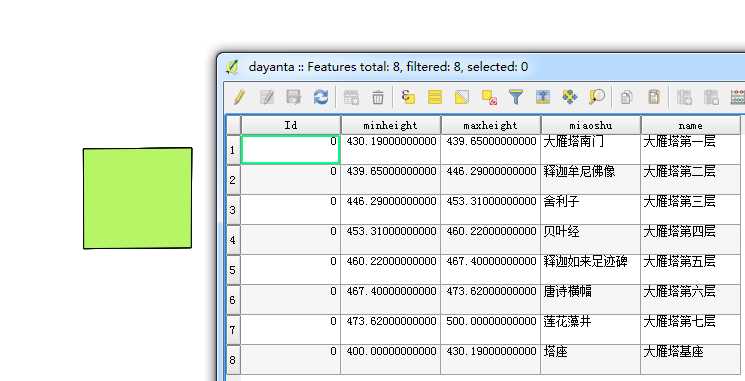Click the cell reading 大雁塔第一层
The image size is (745, 381).
690,150
